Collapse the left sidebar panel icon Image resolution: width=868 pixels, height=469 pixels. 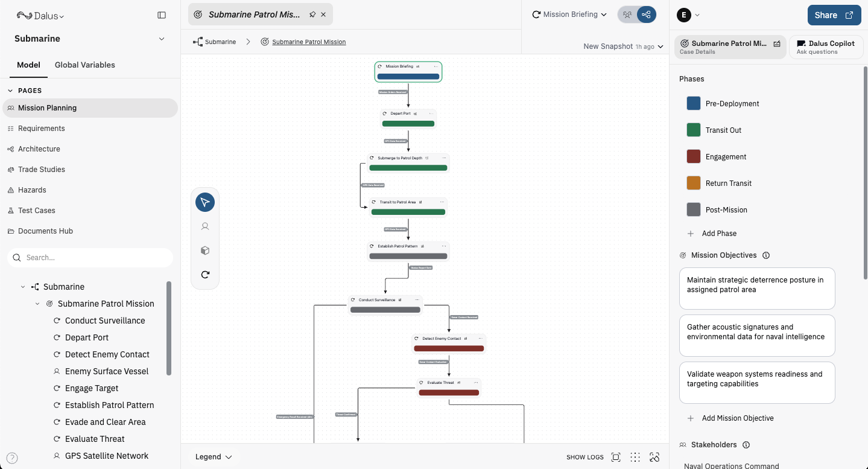(x=161, y=15)
